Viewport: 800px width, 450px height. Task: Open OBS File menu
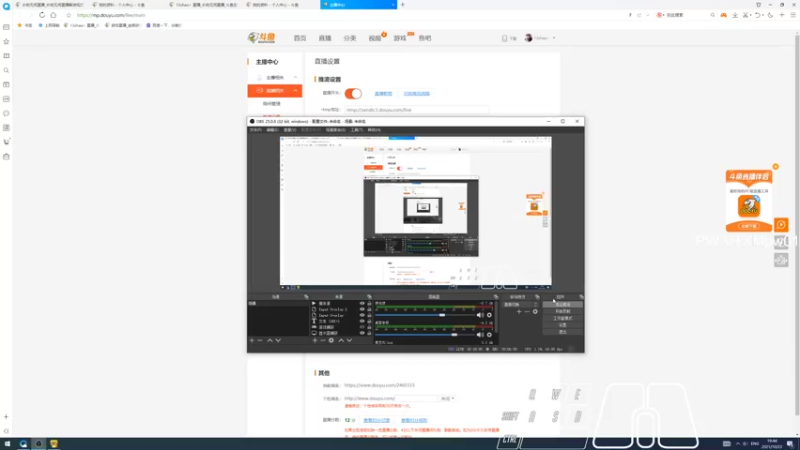tap(255, 130)
